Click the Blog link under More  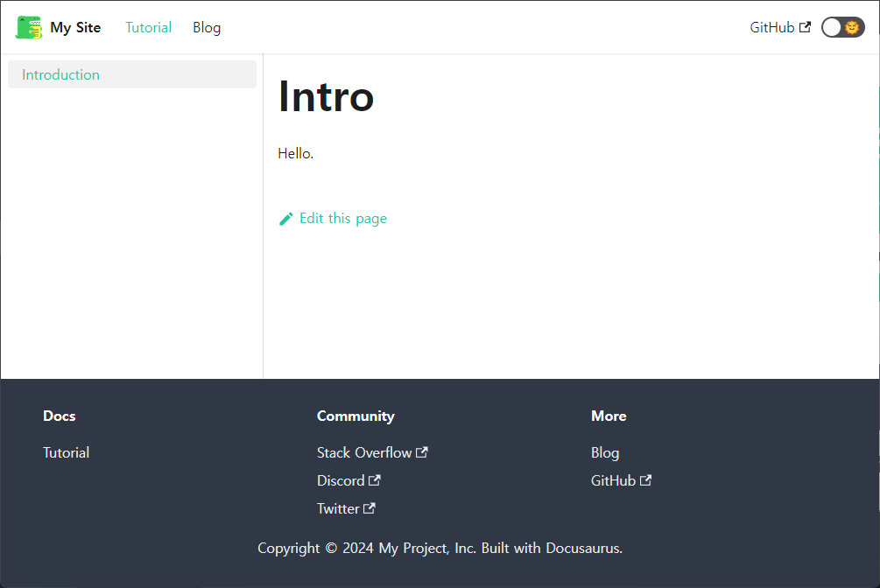(x=605, y=452)
